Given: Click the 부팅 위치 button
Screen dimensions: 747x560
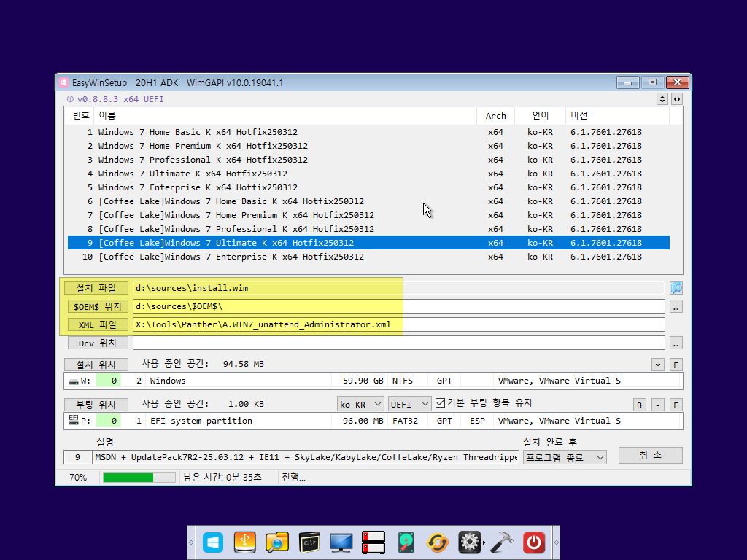Looking at the screenshot, I should pyautogui.click(x=96, y=404).
